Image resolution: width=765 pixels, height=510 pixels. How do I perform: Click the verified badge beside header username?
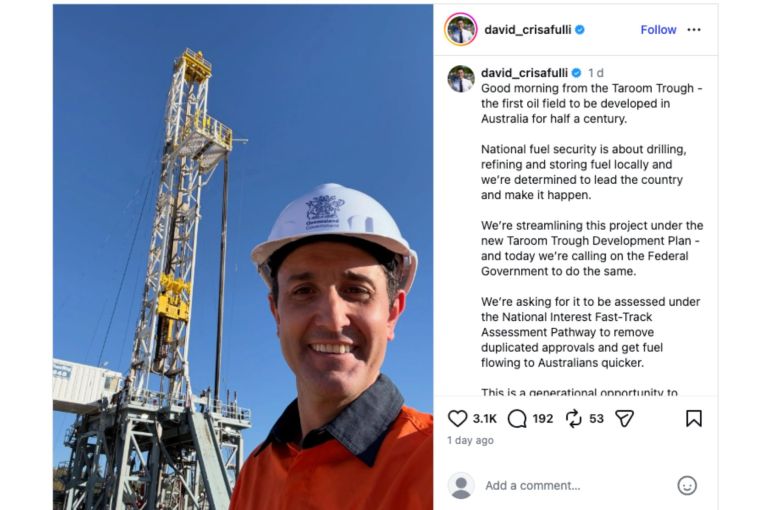(x=580, y=30)
